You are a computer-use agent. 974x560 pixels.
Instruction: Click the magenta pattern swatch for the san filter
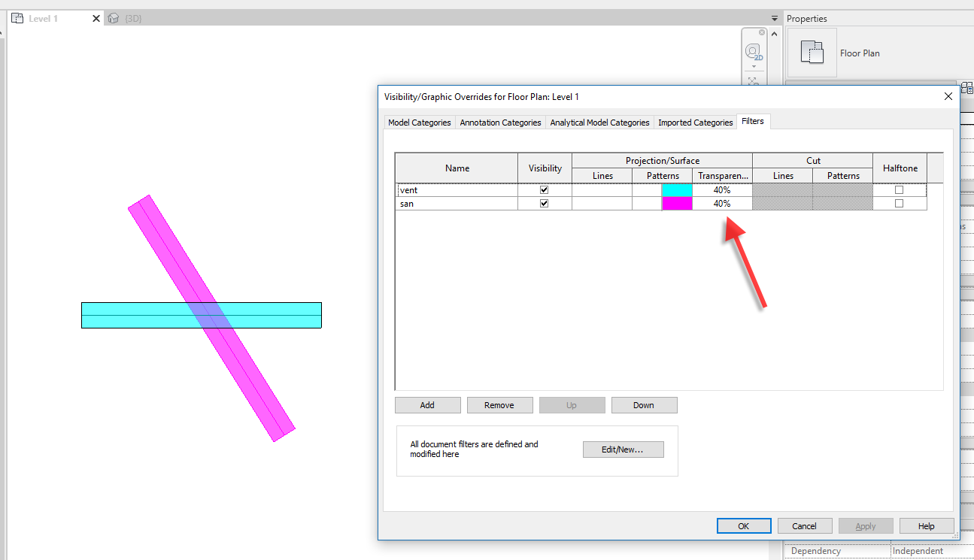coord(676,203)
